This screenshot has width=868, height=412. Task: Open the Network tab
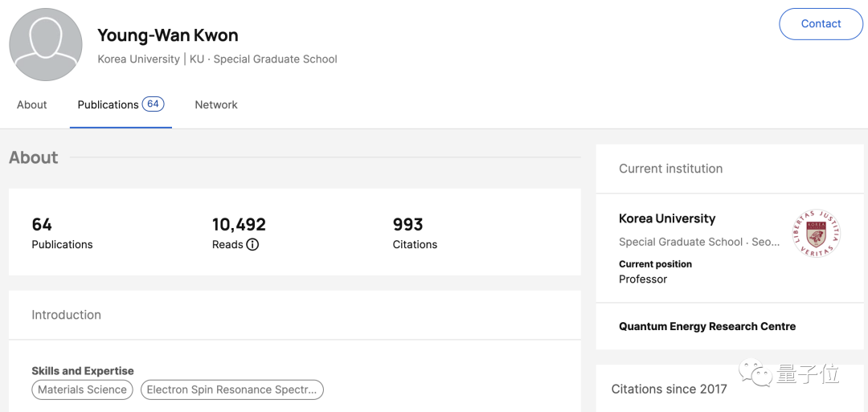point(216,104)
